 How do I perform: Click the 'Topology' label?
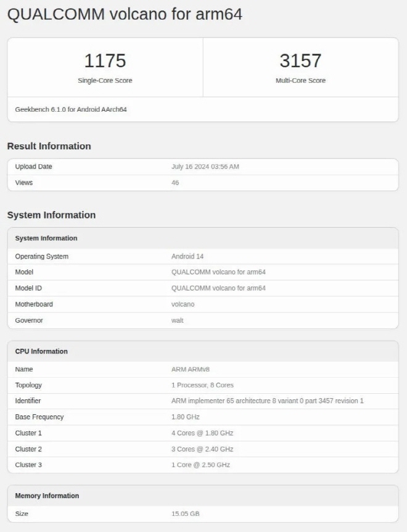[x=28, y=385]
